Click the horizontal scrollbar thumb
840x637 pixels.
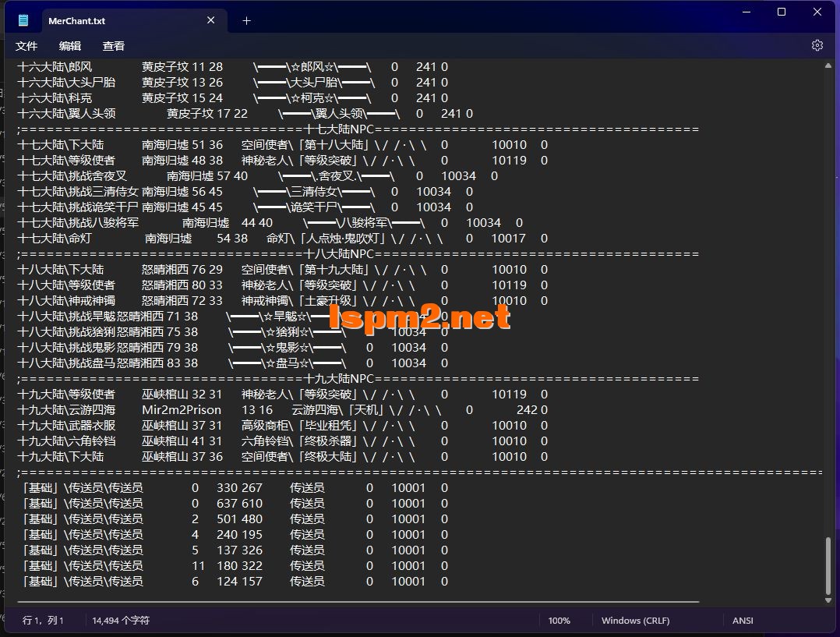click(358, 602)
